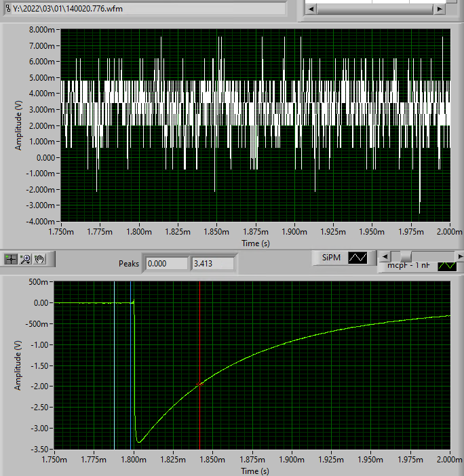
Task: Click the light blue cursor line on lower graph
Action: pos(114,365)
